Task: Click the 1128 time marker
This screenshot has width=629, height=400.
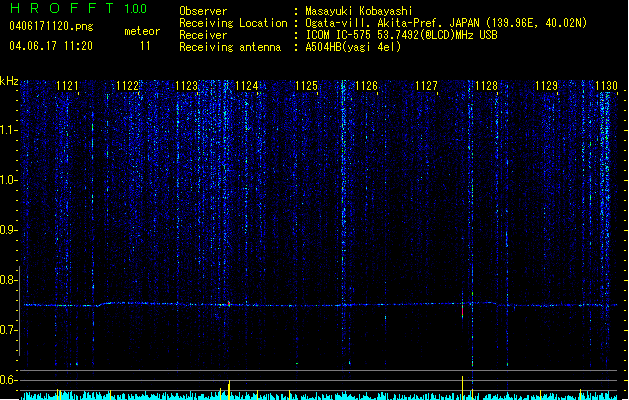Action: click(x=486, y=86)
